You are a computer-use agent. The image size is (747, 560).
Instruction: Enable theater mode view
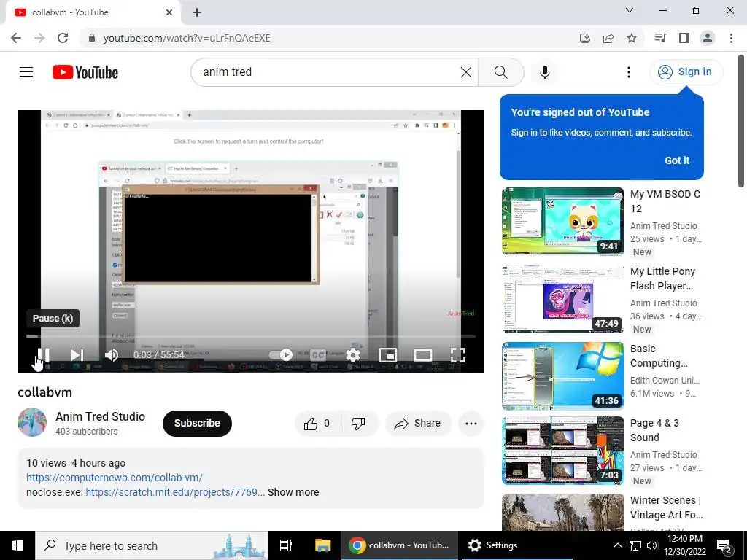423,355
